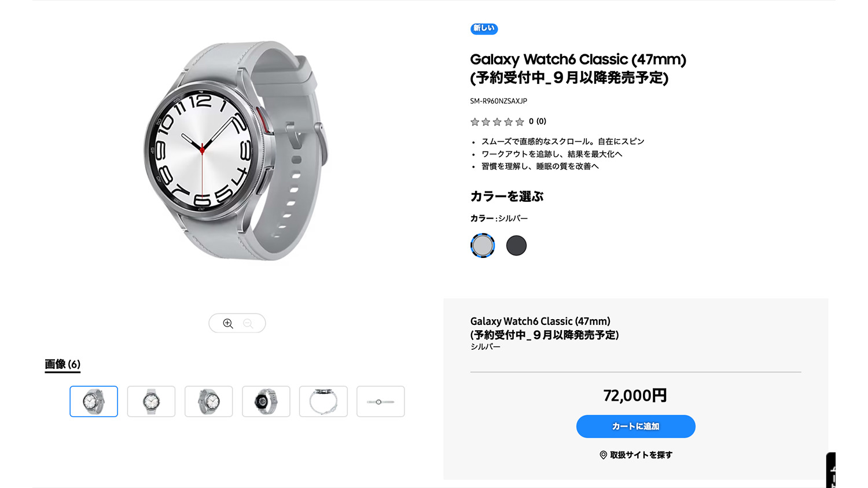Click the zoom in magnifier icon
This screenshot has width=868, height=488.
coord(228,323)
